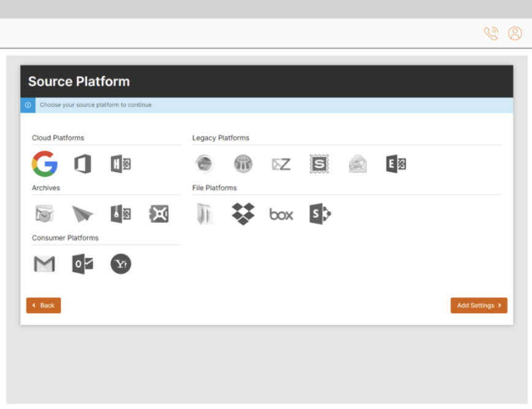
Task: Go back with the Back button
Action: 44,306
